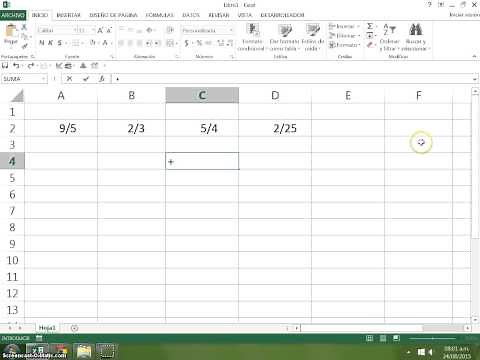Open Buscar y seleccionar binoculars menu
The image size is (480, 360).
click(x=415, y=37)
